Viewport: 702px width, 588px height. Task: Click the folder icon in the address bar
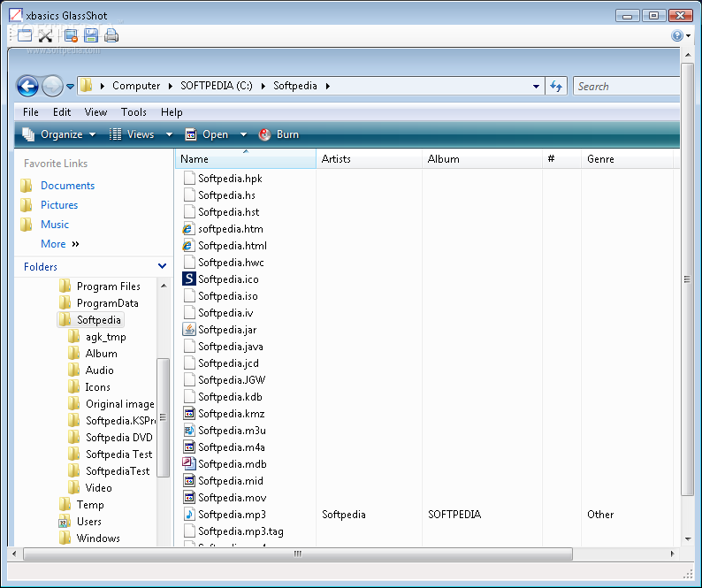86,86
